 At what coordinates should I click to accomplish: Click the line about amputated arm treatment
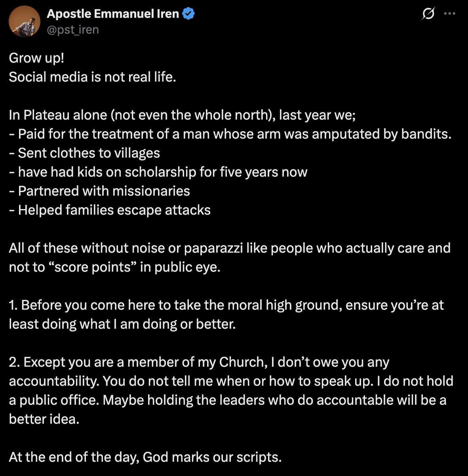230,134
